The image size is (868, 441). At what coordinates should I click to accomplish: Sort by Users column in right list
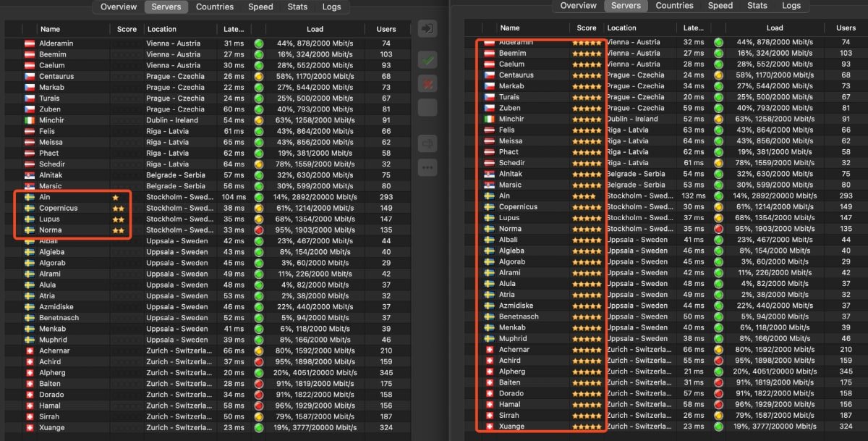(846, 28)
